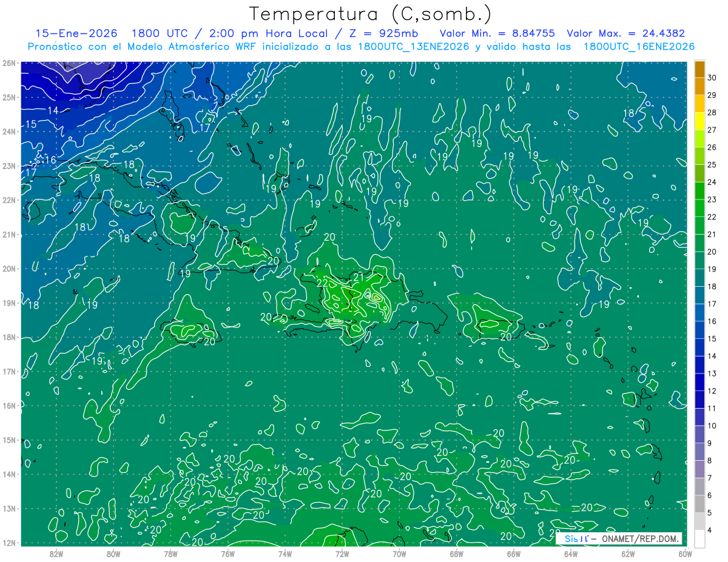Pick the white swatch below the 4 label

[700, 538]
